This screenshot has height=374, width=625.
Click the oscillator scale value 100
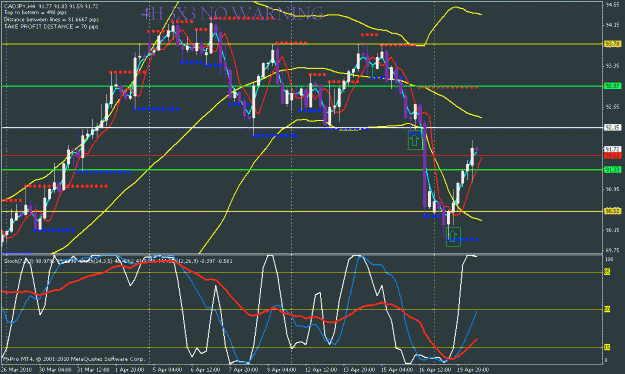(609, 259)
